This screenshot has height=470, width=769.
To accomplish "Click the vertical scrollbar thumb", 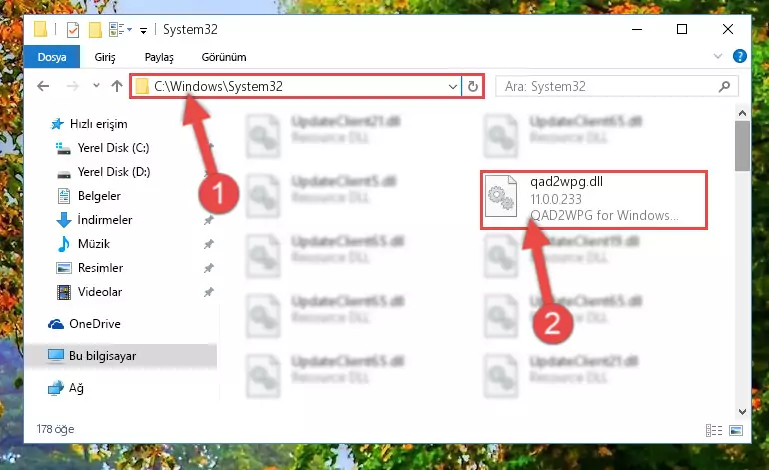I will [742, 146].
